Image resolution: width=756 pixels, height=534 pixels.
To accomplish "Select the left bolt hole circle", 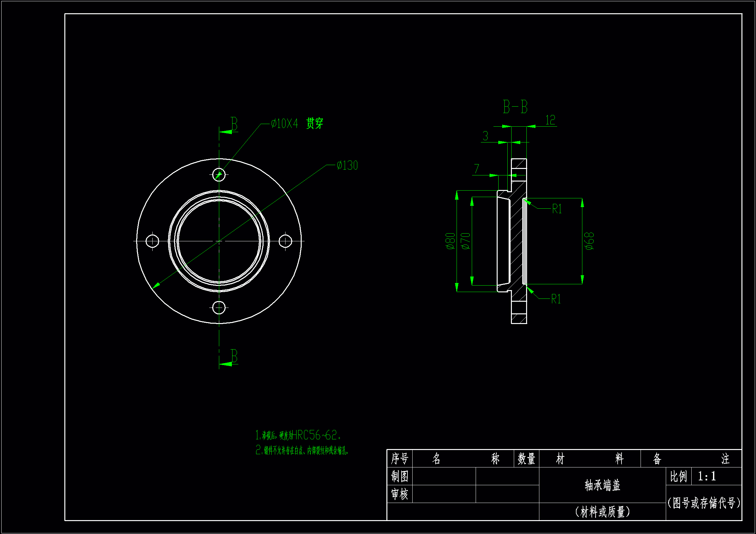I will tap(152, 241).
